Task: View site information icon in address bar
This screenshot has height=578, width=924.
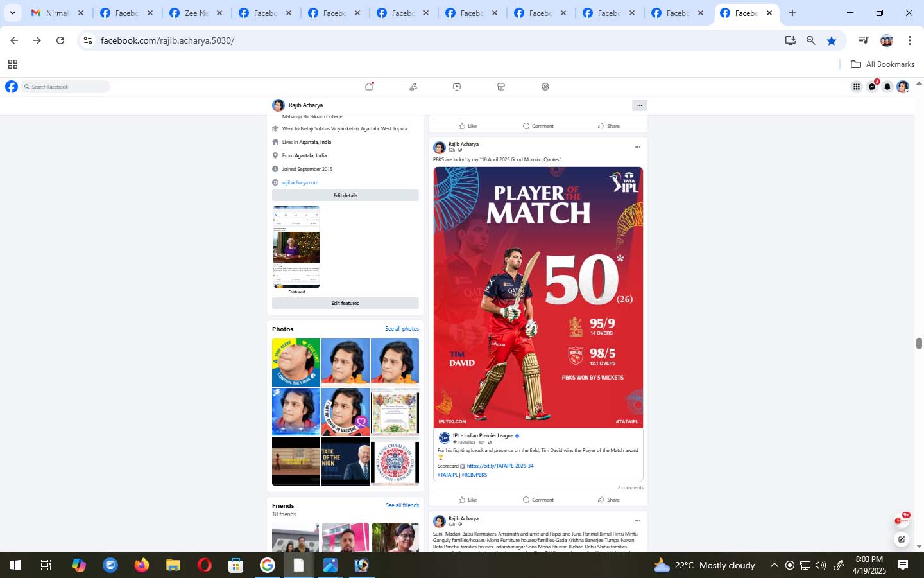Action: (x=88, y=40)
